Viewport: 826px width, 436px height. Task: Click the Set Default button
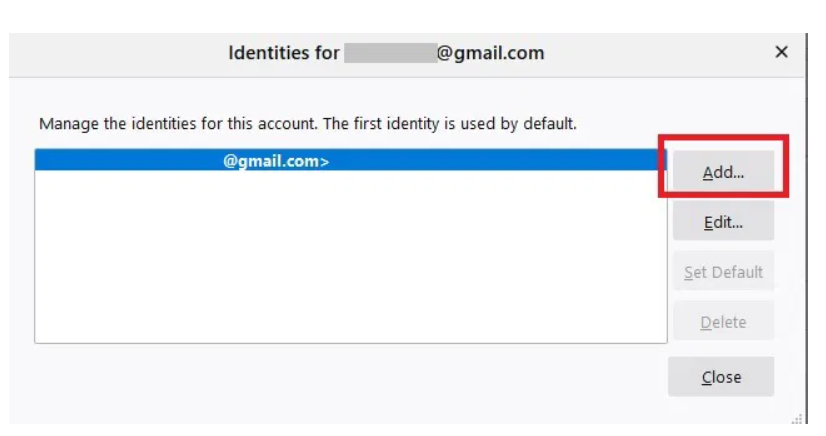click(x=723, y=272)
